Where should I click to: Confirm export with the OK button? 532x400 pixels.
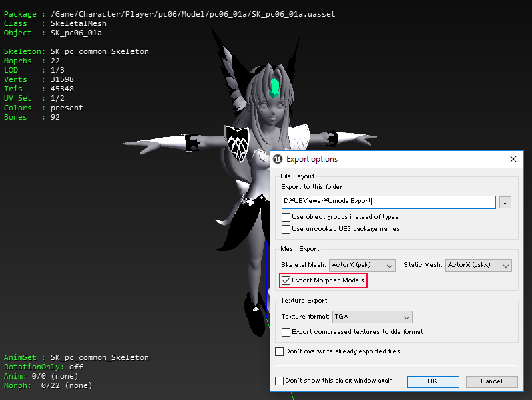pos(433,381)
